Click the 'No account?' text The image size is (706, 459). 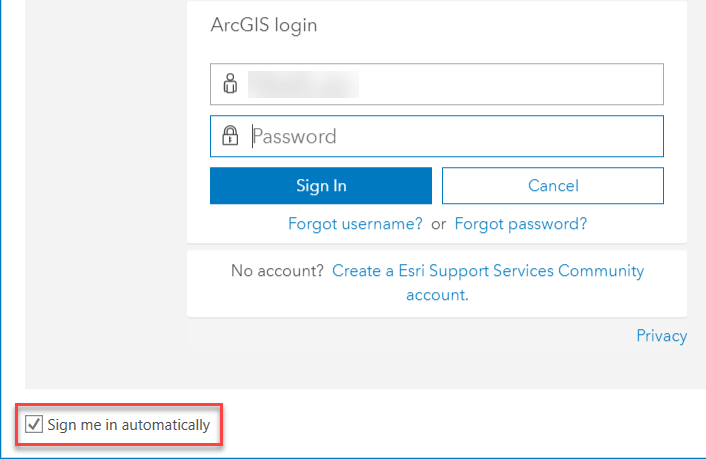pyautogui.click(x=277, y=271)
